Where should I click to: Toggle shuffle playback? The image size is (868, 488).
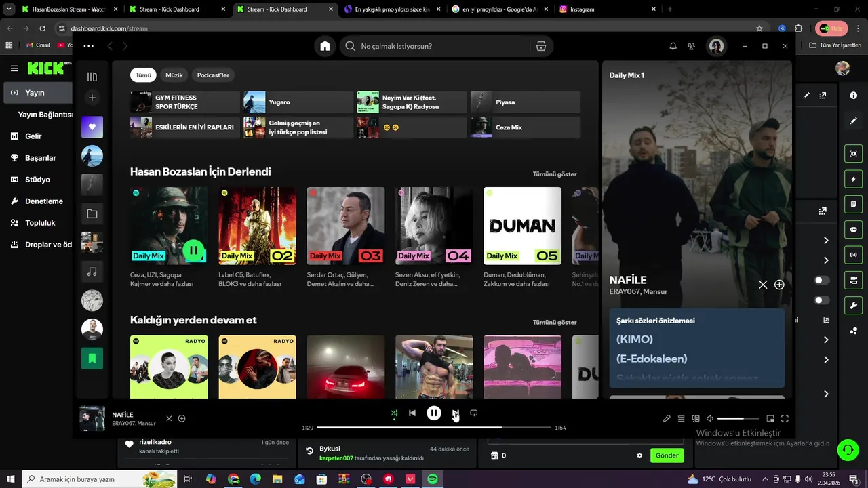click(x=394, y=413)
